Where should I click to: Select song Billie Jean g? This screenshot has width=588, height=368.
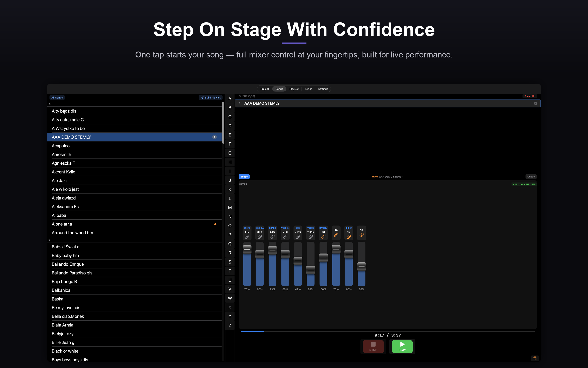coord(134,342)
